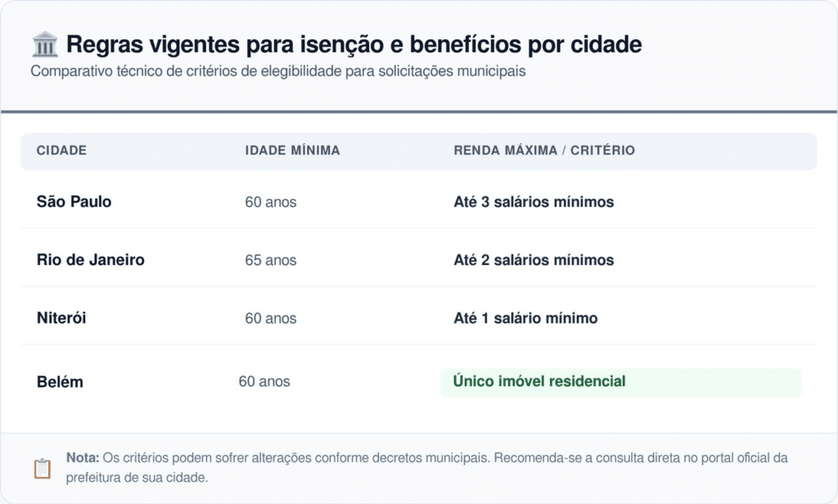The image size is (838, 504).
Task: Select the Até 2 salários mínimos criterion
Action: coord(534,260)
